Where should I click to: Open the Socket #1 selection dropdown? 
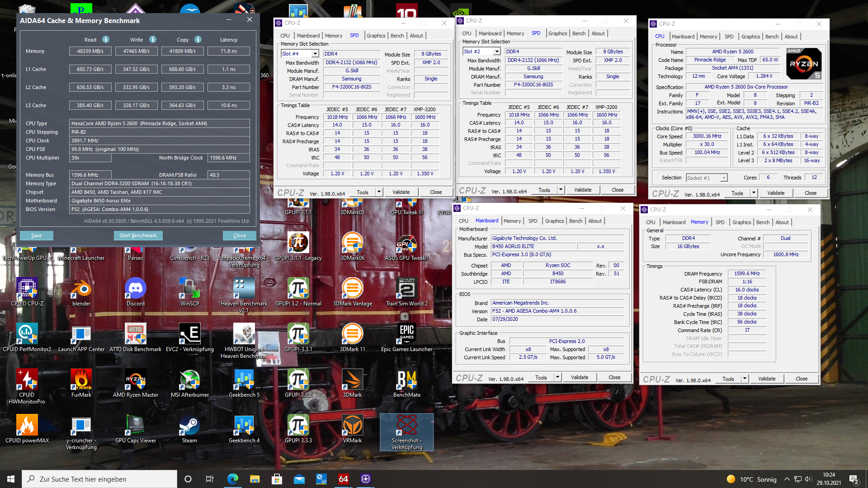724,178
